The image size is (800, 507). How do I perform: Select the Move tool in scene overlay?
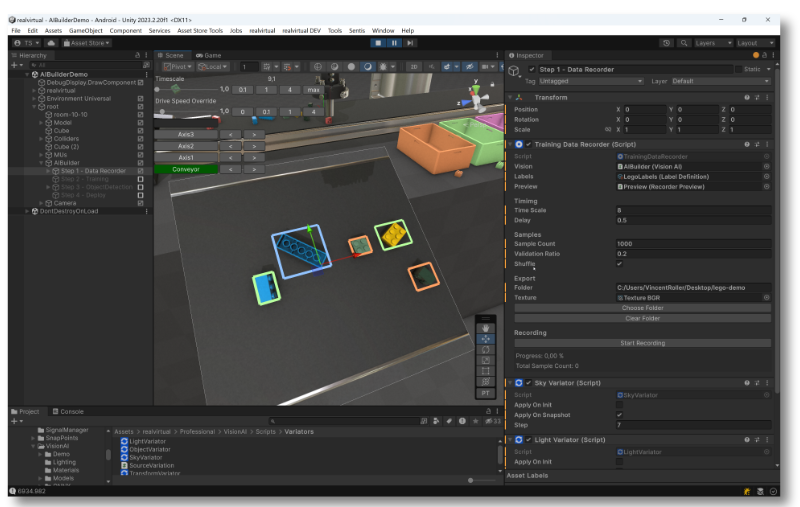[x=485, y=338]
